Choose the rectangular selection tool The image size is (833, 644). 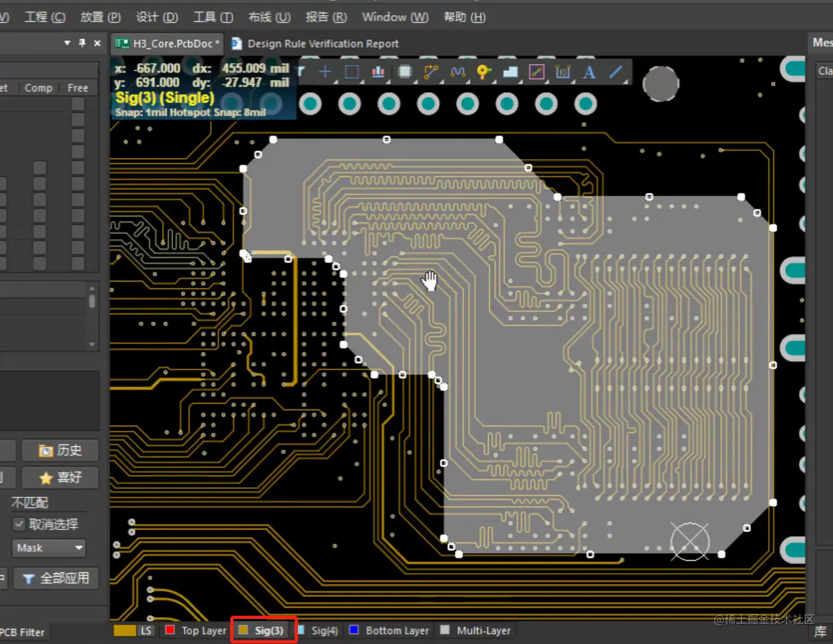[x=352, y=72]
